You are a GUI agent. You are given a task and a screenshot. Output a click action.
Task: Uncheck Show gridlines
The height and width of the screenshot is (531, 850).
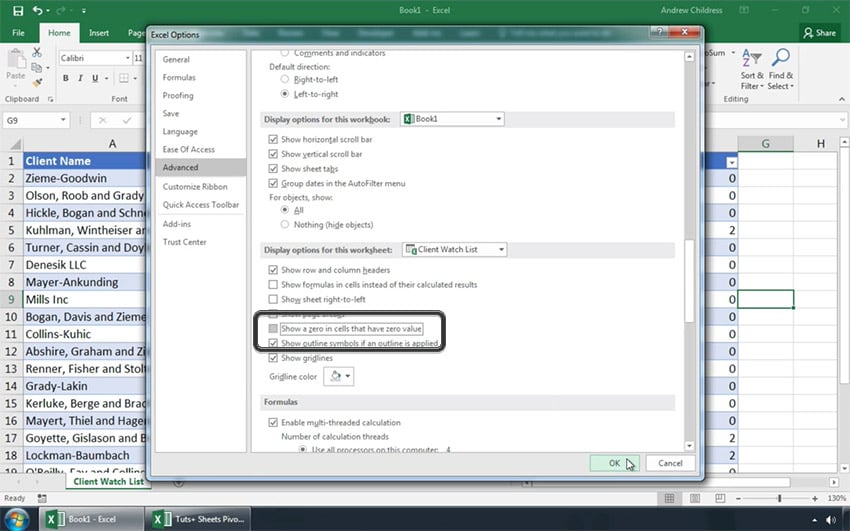tap(273, 358)
